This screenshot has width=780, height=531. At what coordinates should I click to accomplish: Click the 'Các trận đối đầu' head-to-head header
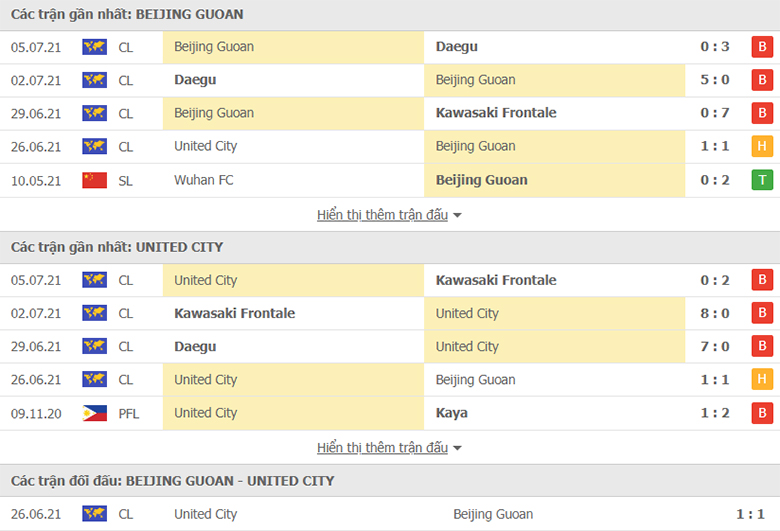[x=173, y=481]
